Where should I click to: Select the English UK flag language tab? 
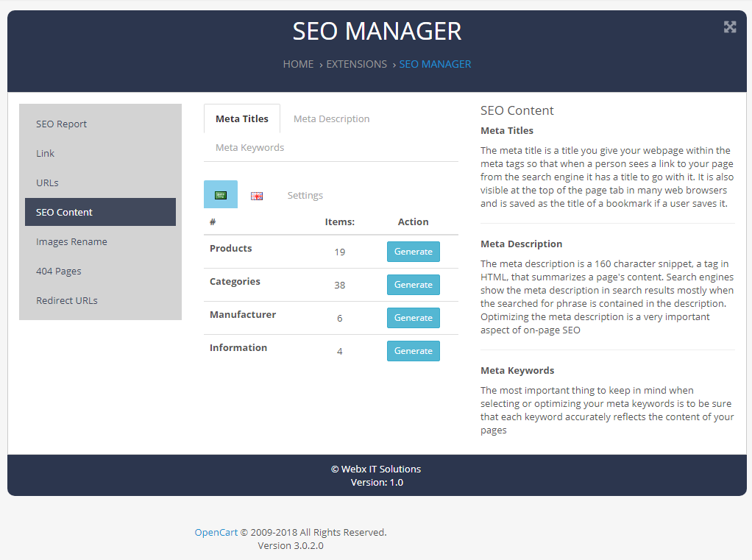coord(257,196)
